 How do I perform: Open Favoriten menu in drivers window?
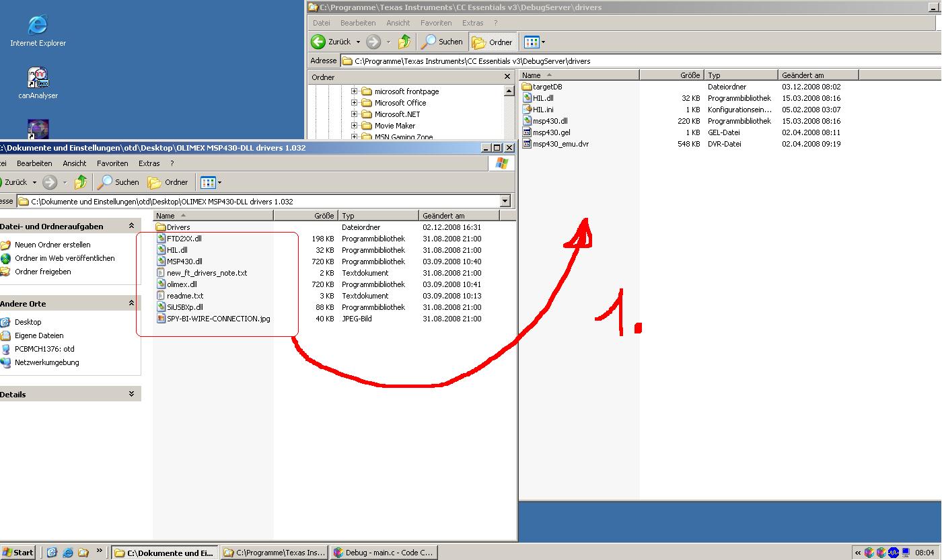tap(436, 23)
